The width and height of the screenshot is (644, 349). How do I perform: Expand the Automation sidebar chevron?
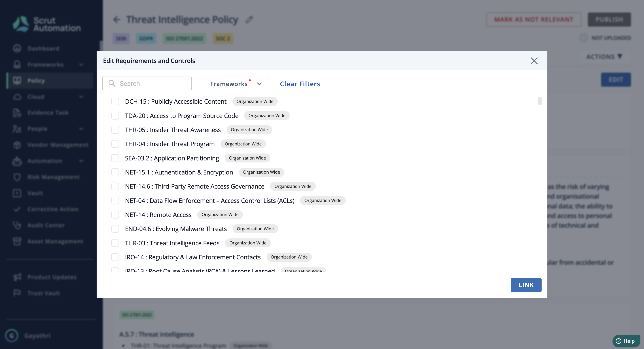81,161
